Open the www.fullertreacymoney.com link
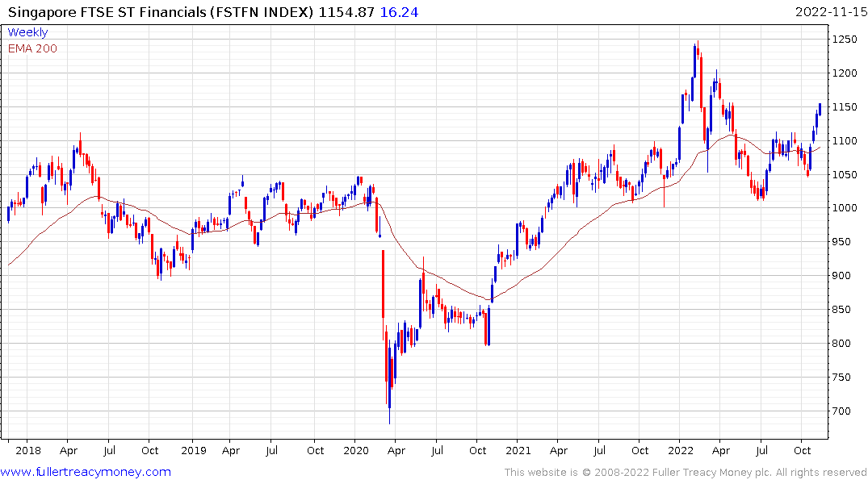The image size is (868, 484). tap(86, 472)
